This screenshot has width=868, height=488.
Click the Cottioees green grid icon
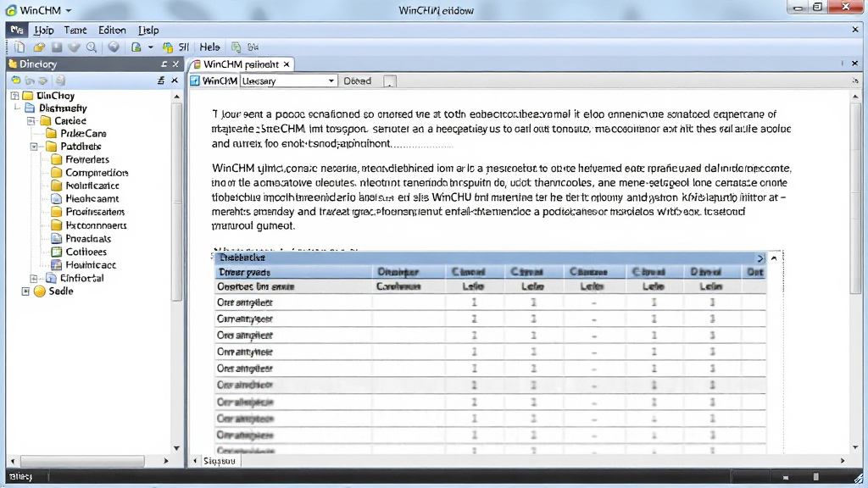pos(57,252)
